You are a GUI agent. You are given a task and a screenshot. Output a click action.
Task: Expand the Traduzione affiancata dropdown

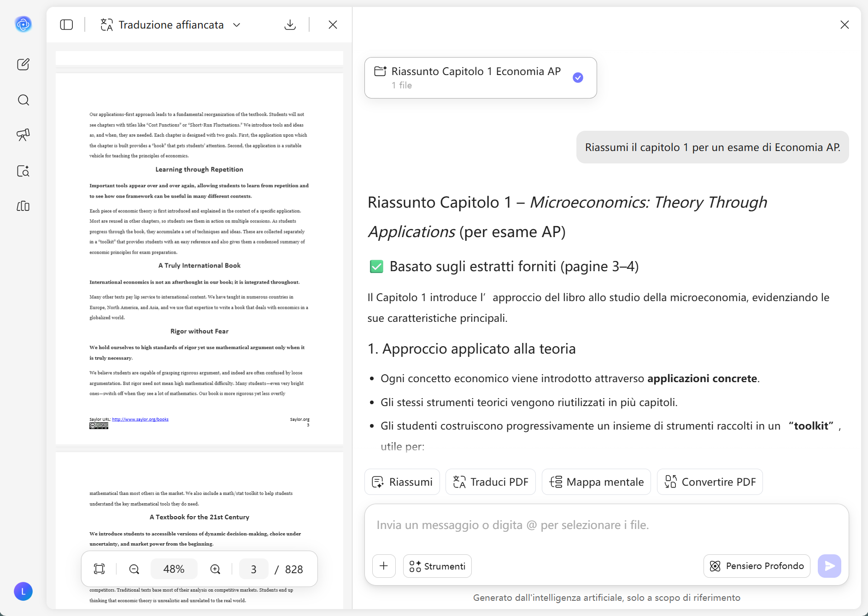click(237, 25)
